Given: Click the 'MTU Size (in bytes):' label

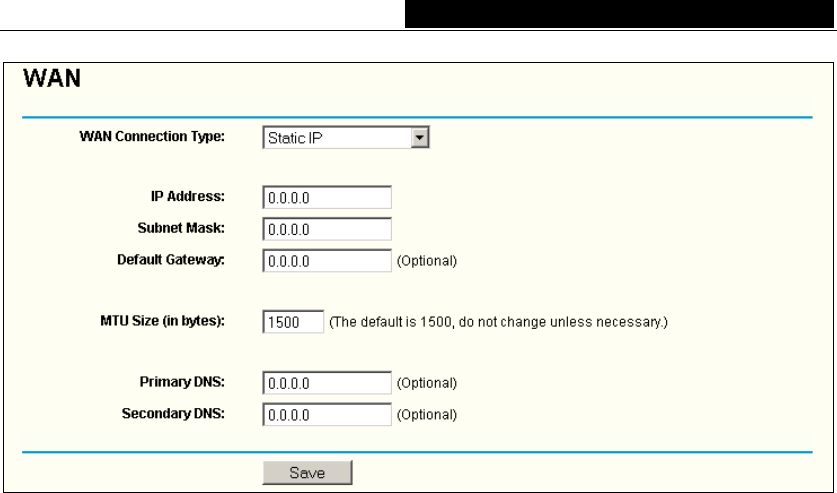Looking at the screenshot, I should [x=163, y=321].
